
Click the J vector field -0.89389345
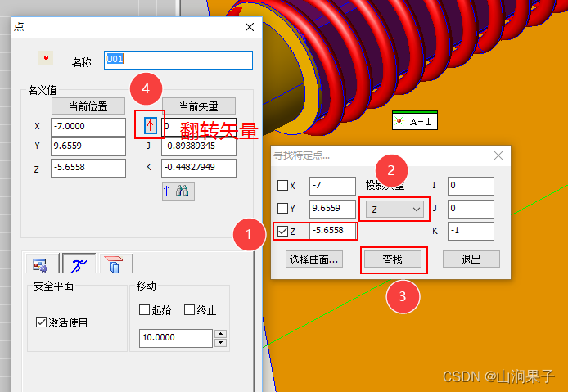tap(199, 146)
